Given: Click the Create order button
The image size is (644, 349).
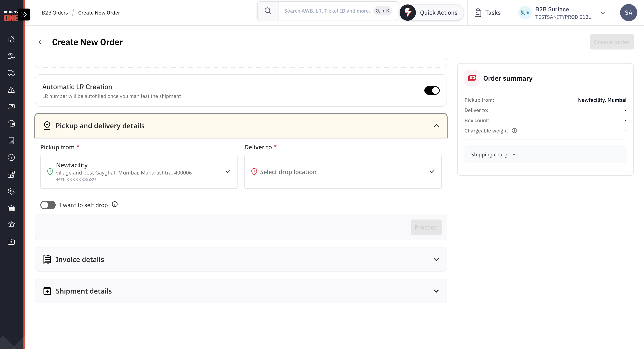Looking at the screenshot, I should pos(612,42).
